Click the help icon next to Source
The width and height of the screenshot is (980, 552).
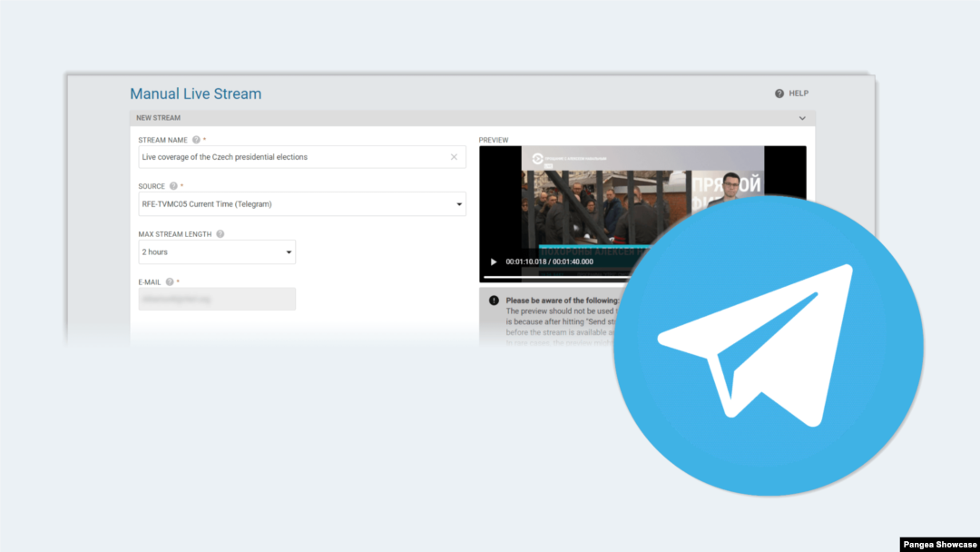pyautogui.click(x=173, y=186)
